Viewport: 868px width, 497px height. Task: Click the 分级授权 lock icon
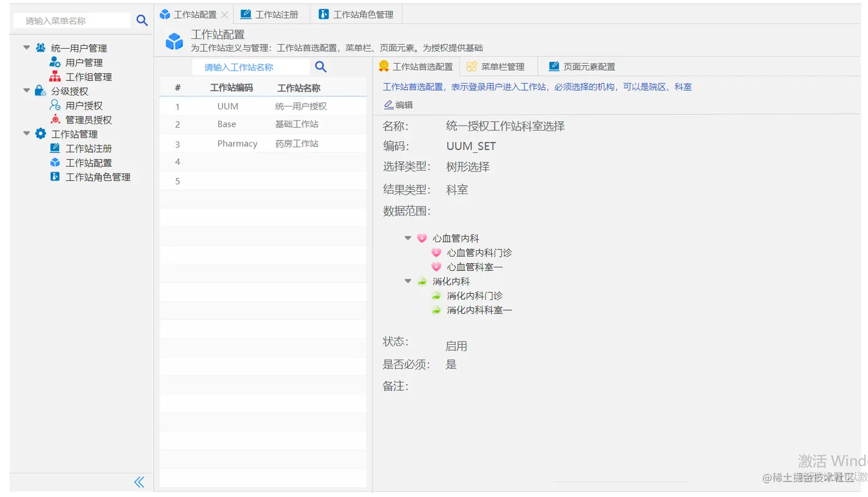[41, 91]
